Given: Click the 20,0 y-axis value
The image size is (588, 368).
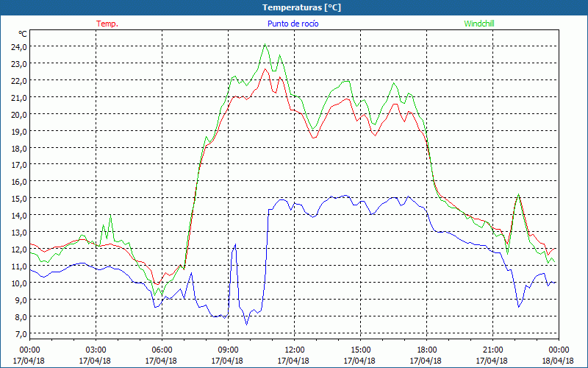Looking at the screenshot, I should [19, 115].
